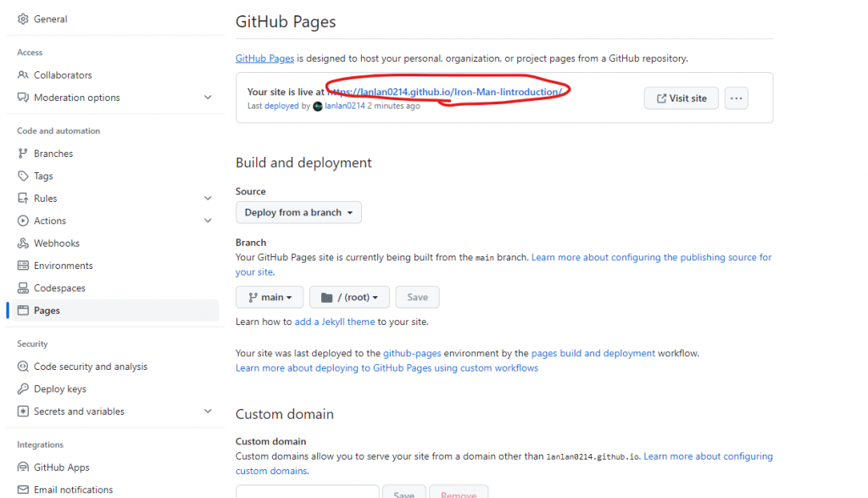Open the github-pages environment link
The height and width of the screenshot is (498, 868).
tap(412, 354)
